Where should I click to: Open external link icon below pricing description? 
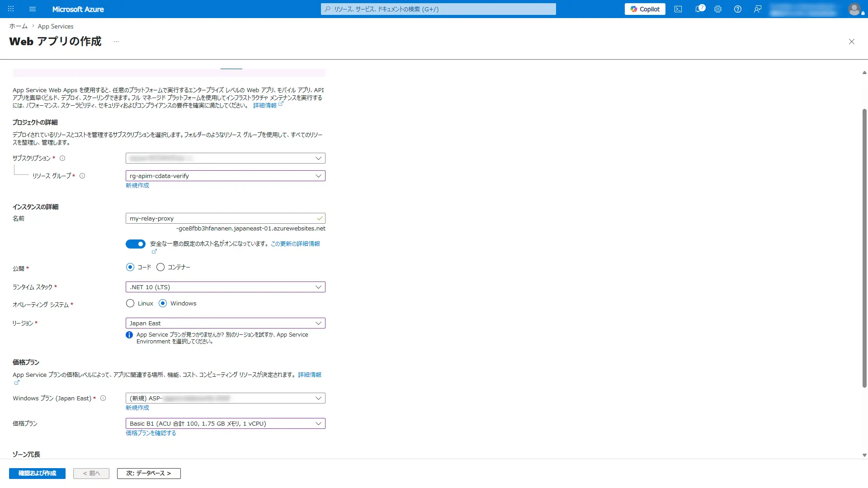pyautogui.click(x=17, y=382)
